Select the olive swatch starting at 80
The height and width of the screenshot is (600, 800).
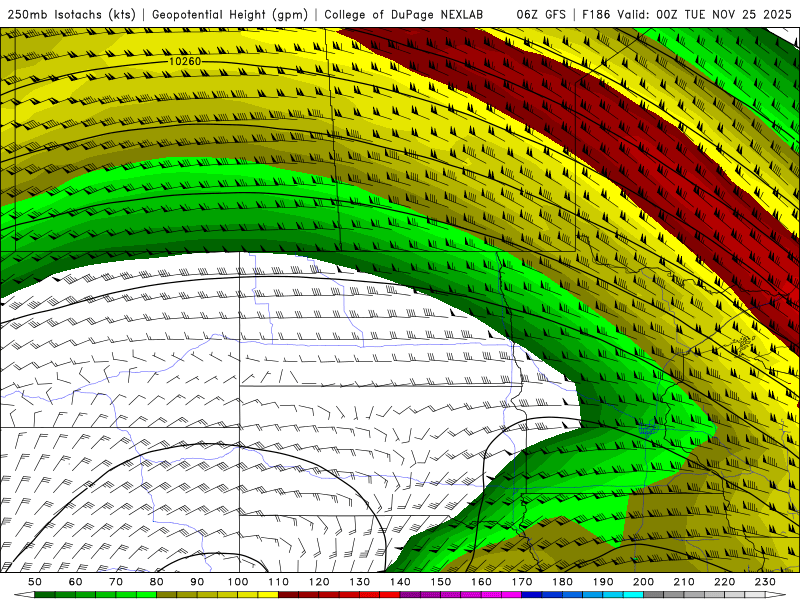pos(166,595)
